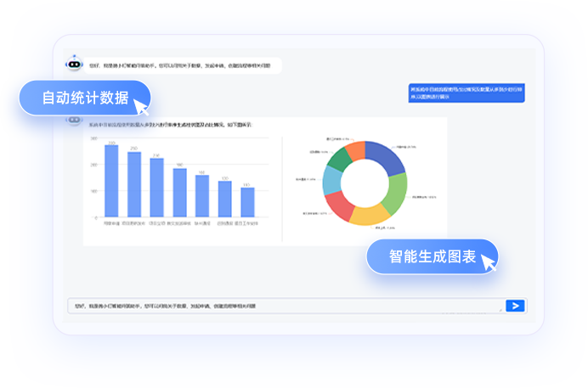Click the send arrow button
The image size is (588, 388).
(x=515, y=306)
